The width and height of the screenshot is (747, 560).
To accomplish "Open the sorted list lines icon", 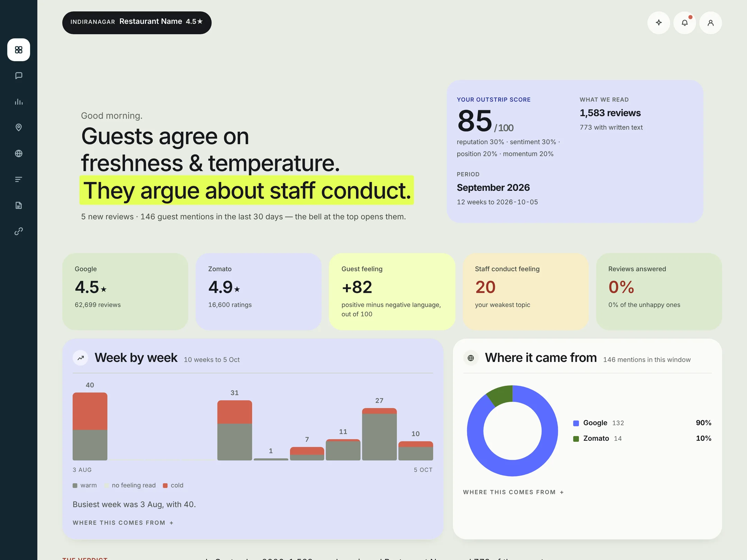I will click(x=19, y=179).
